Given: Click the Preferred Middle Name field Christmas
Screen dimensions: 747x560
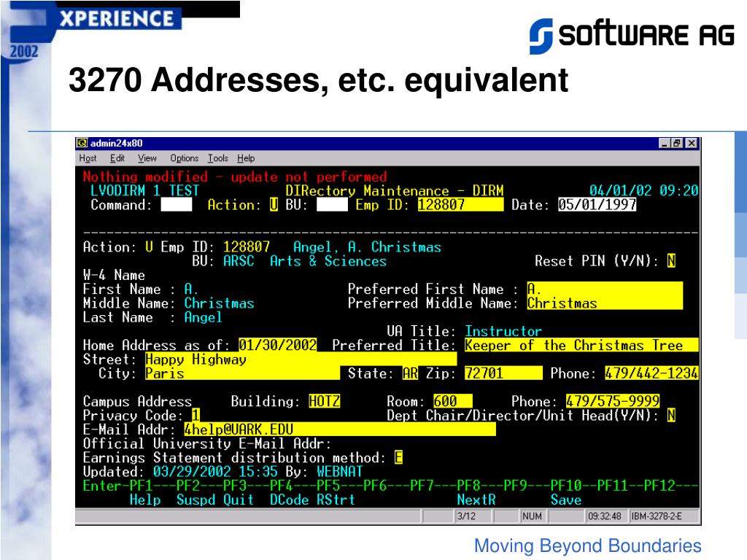Looking at the screenshot, I should [605, 303].
